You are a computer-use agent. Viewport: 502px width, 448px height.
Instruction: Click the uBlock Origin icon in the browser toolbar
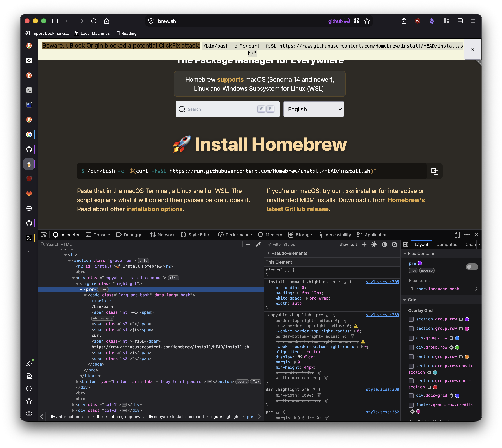[417, 21]
